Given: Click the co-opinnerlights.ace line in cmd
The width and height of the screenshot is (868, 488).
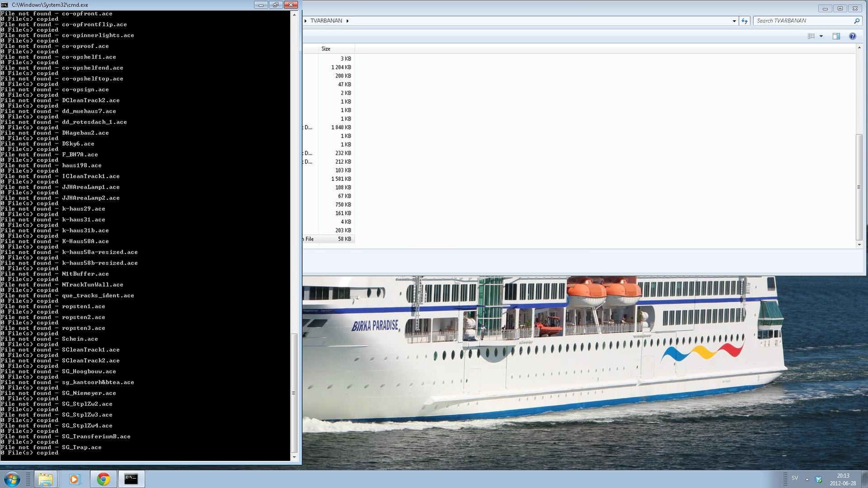Looking at the screenshot, I should (67, 35).
